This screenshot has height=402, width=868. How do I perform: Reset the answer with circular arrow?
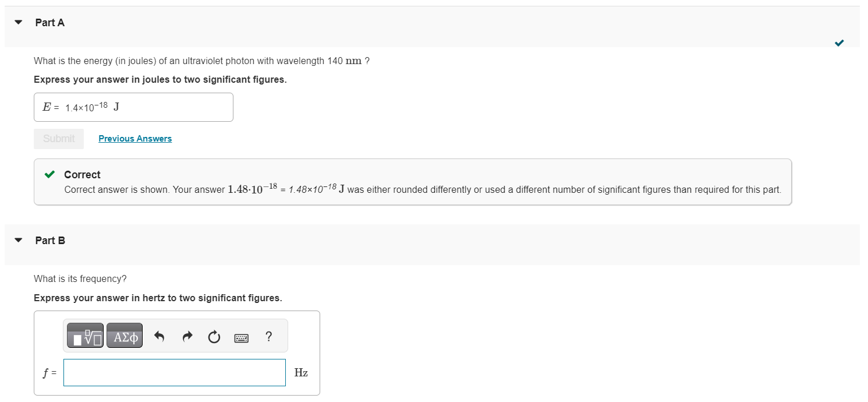point(214,336)
